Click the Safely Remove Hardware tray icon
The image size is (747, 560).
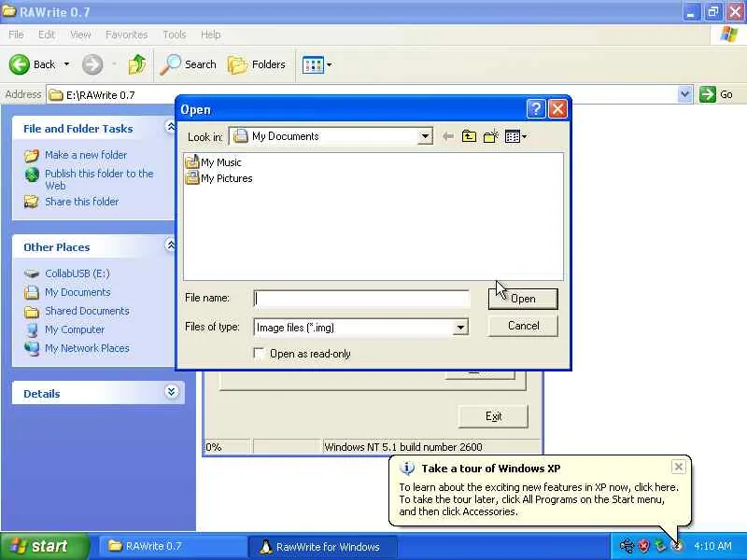[x=627, y=546]
